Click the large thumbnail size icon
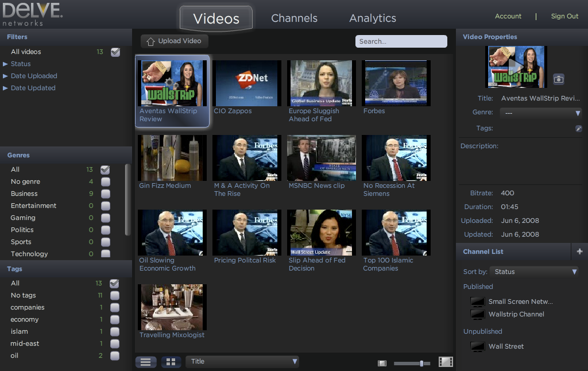Viewport: 588px width, 371px height. (x=446, y=362)
